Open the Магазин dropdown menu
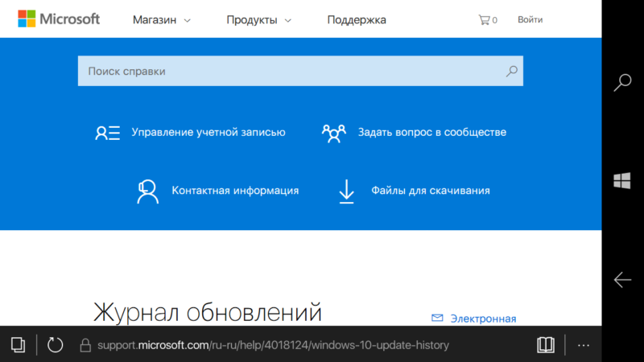This screenshot has height=362, width=644. tap(162, 19)
